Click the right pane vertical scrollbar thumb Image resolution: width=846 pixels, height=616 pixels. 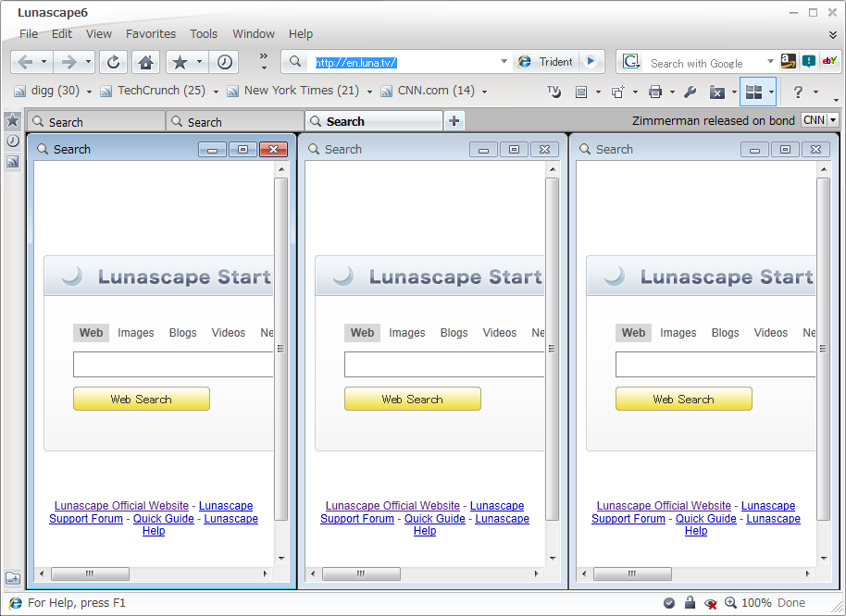click(824, 349)
